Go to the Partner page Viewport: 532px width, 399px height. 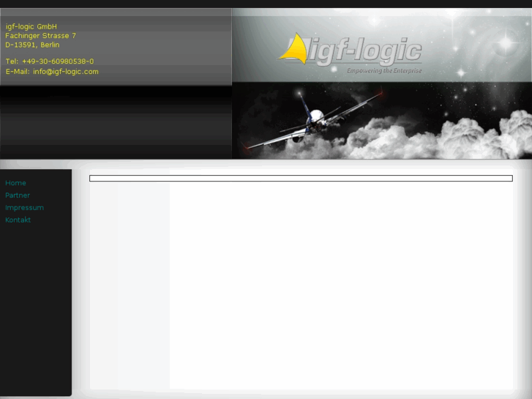(x=18, y=195)
